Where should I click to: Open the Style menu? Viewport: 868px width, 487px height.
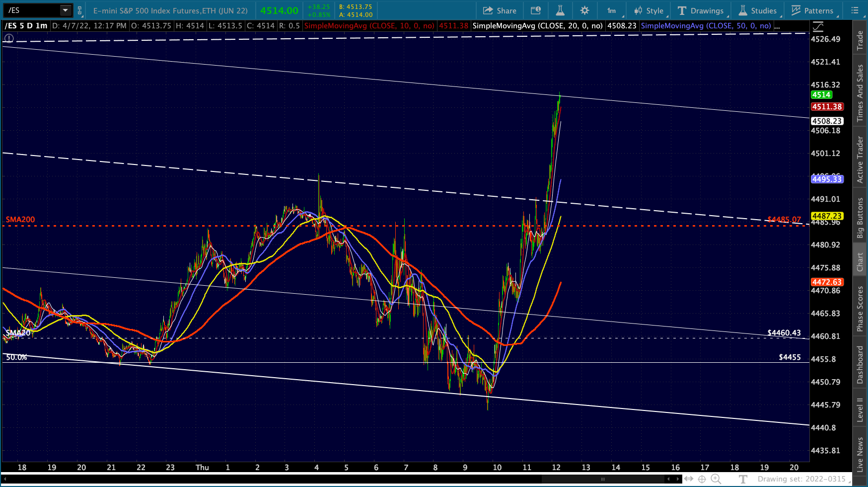pyautogui.click(x=649, y=10)
